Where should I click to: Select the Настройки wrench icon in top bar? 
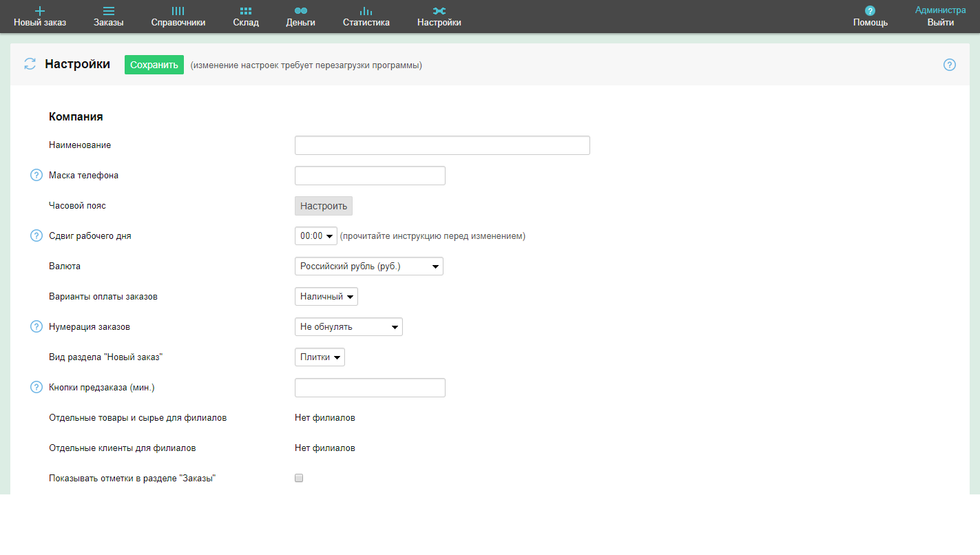tap(439, 10)
